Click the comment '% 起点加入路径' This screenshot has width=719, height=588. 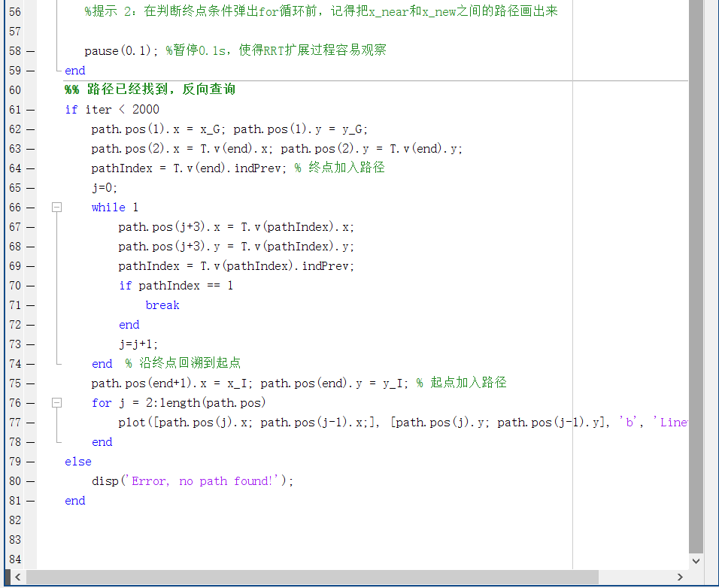click(461, 383)
